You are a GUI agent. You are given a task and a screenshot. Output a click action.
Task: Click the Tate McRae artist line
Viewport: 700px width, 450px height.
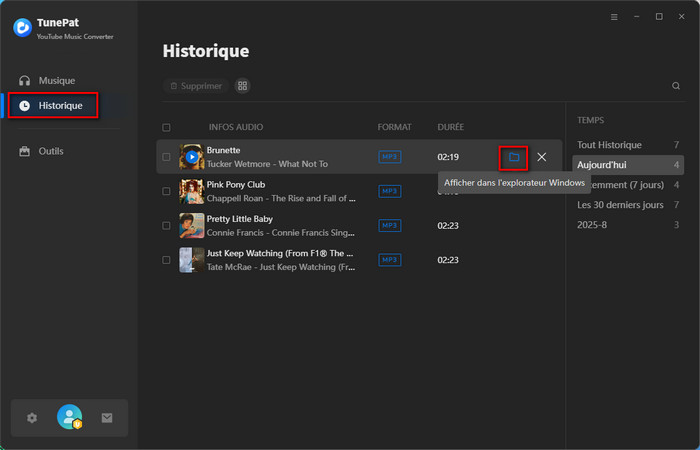pos(281,267)
